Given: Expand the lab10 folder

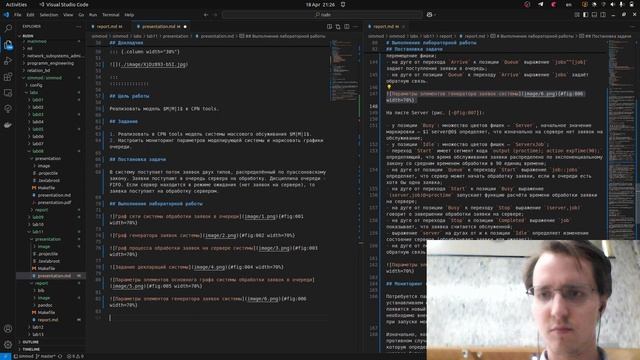Looking at the screenshot, I should pyautogui.click(x=51, y=224).
